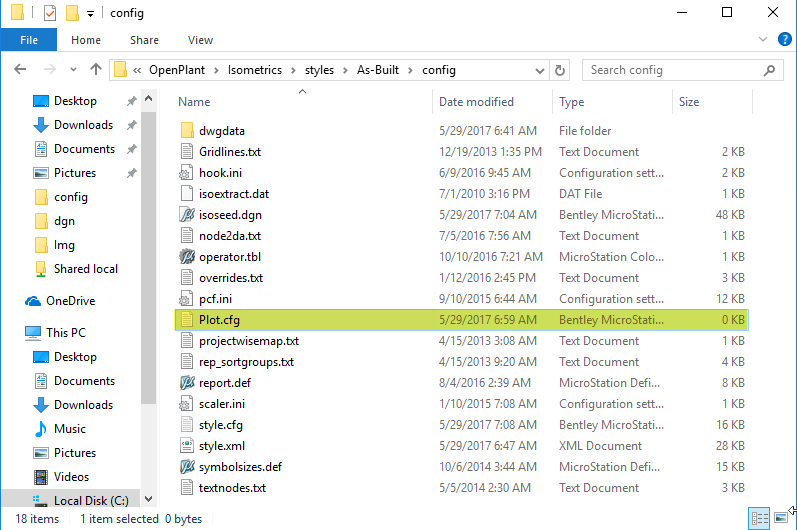The image size is (797, 530).
Task: Expand the arrow after OpenPlant breadcrumb
Action: [x=217, y=70]
